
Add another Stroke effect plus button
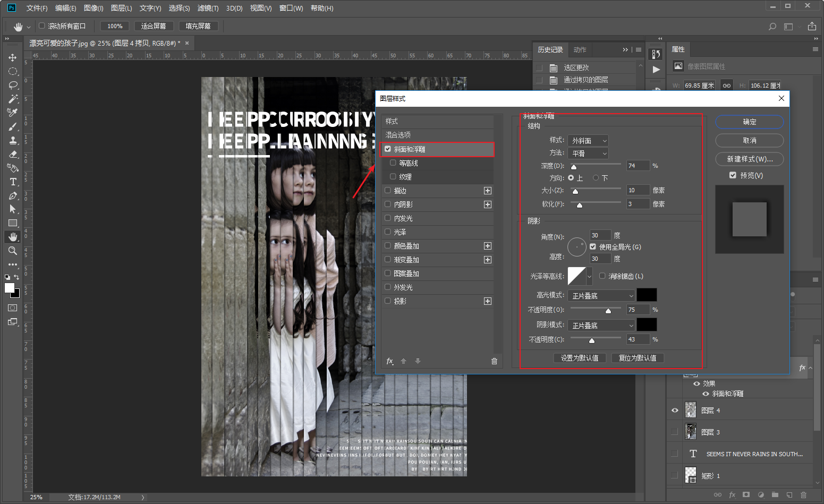coord(488,191)
